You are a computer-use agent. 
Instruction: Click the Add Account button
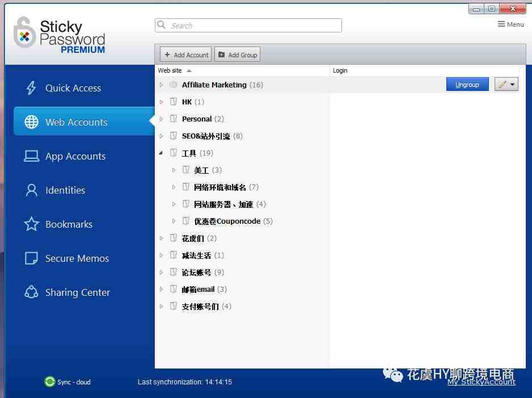pyautogui.click(x=185, y=55)
